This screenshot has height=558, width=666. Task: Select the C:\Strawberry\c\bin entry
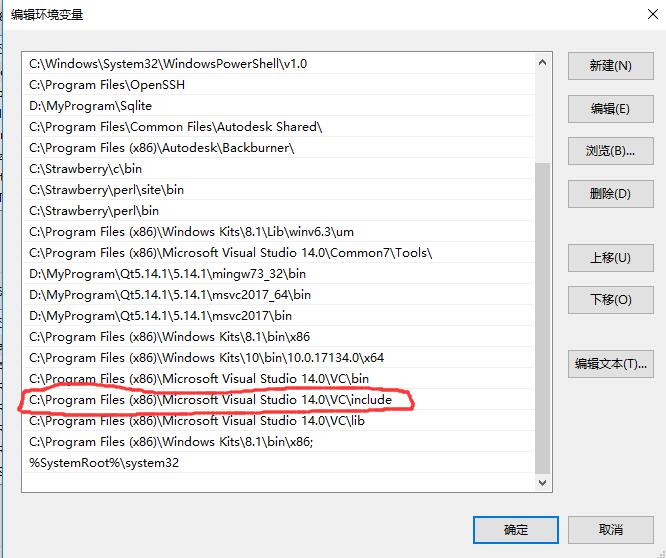[x=279, y=169]
